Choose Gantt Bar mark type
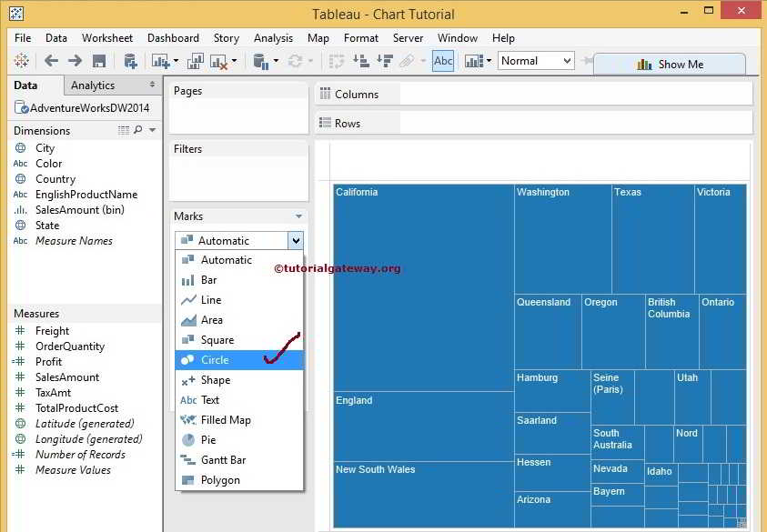Viewport: 767px width, 532px height. tap(239, 460)
